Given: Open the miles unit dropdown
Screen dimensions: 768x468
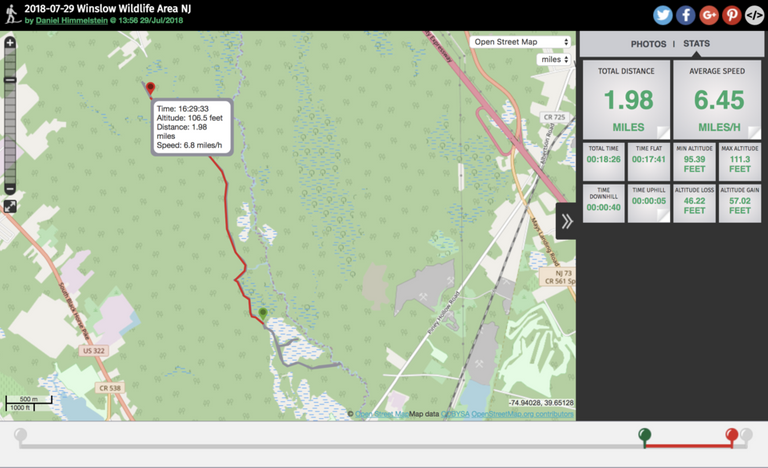Looking at the screenshot, I should 553,60.
